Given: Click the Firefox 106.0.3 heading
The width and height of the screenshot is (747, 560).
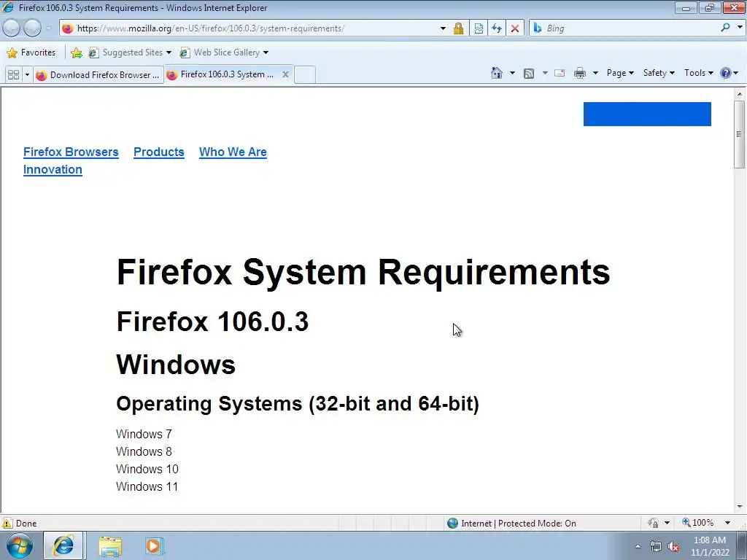Looking at the screenshot, I should click(212, 322).
